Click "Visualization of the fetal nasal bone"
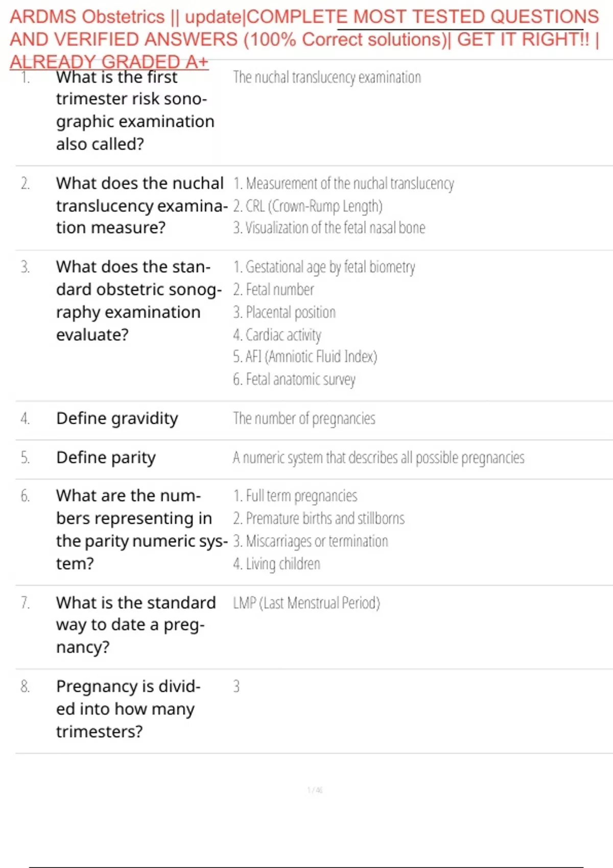 329,228
